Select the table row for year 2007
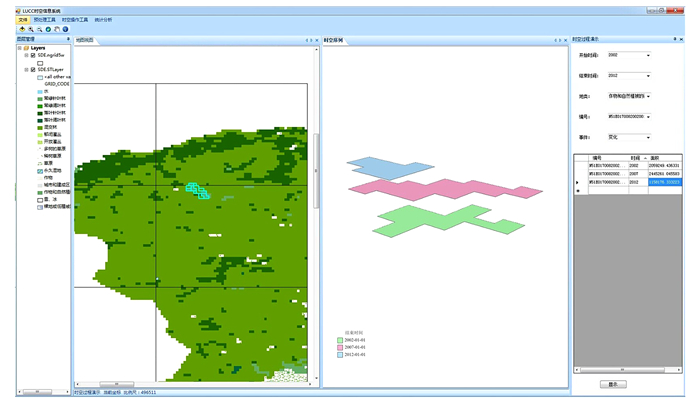Screen dimensions: 700x411 [x=633, y=173]
